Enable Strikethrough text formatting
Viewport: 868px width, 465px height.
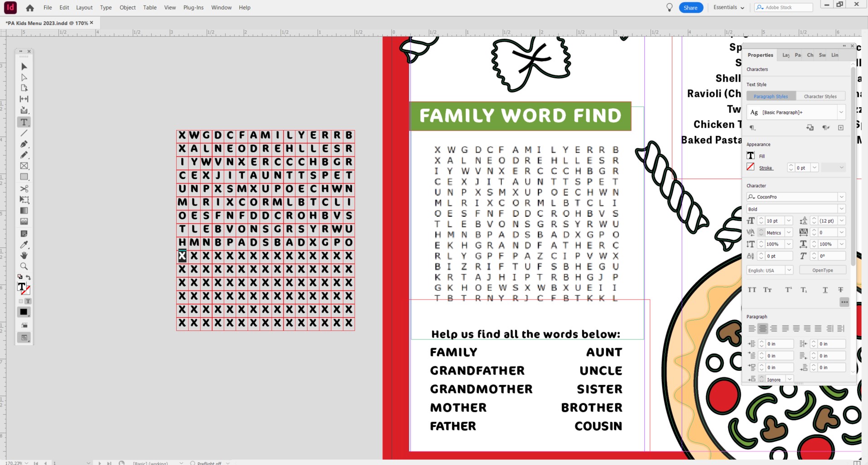(840, 290)
